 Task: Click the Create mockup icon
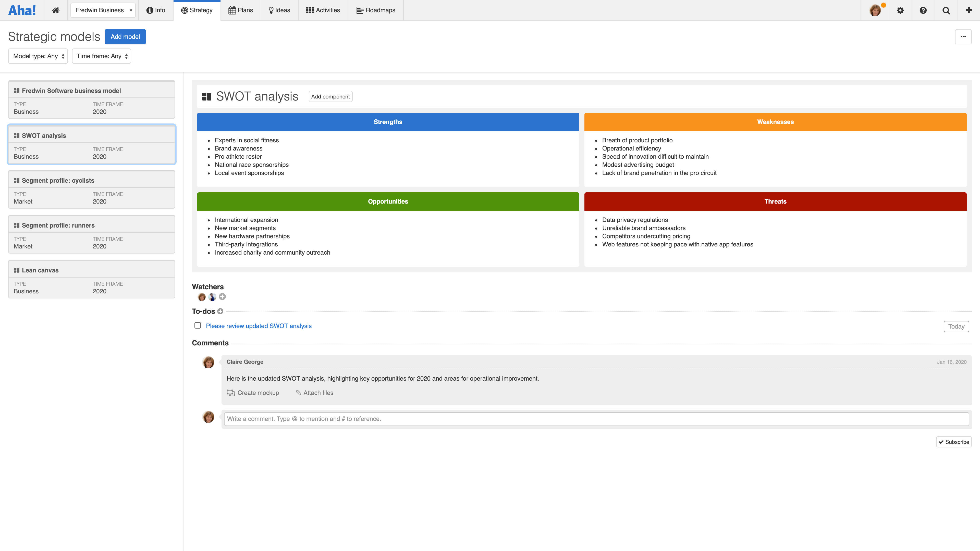point(231,392)
